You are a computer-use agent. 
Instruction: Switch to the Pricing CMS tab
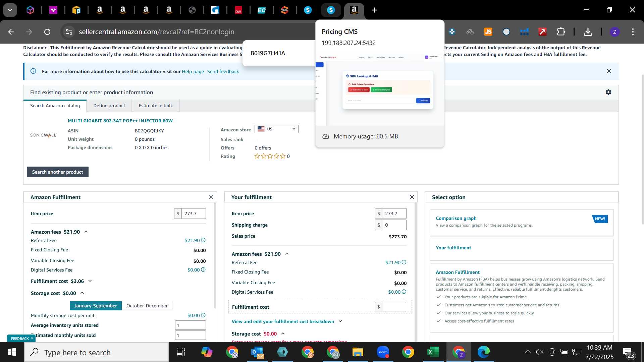[x=331, y=10]
